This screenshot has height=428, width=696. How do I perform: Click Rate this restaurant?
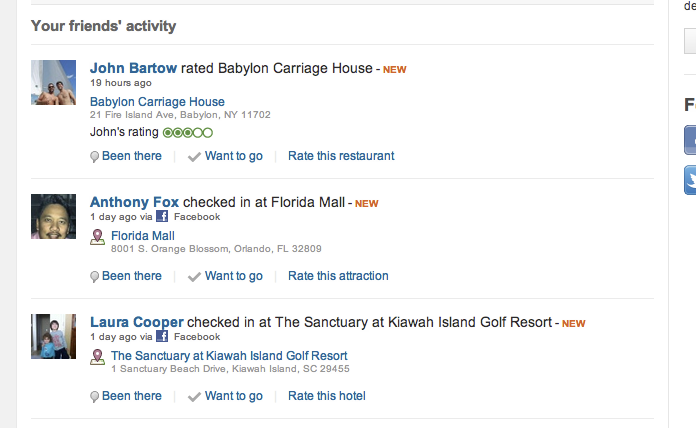[341, 156]
